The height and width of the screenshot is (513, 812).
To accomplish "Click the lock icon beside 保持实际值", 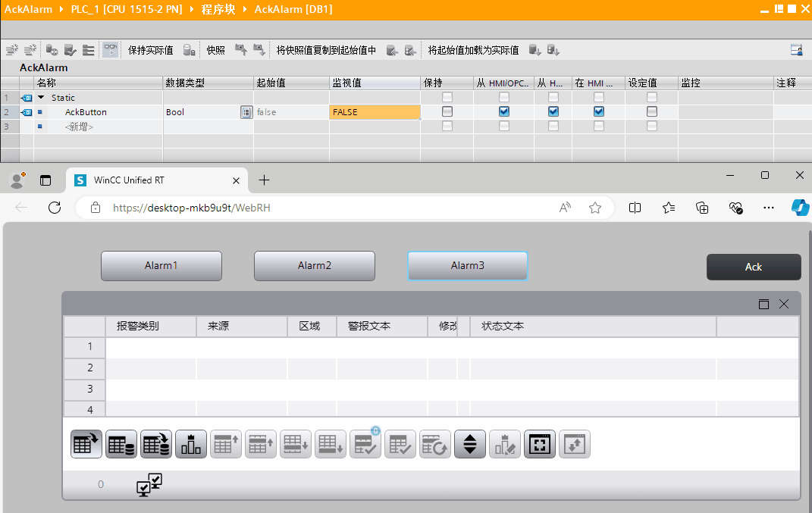I will [x=189, y=50].
